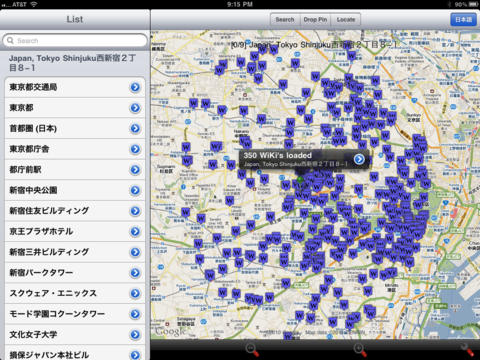Tap the green location pin on map
Screen dimensions: 480x360
[x=300, y=181]
